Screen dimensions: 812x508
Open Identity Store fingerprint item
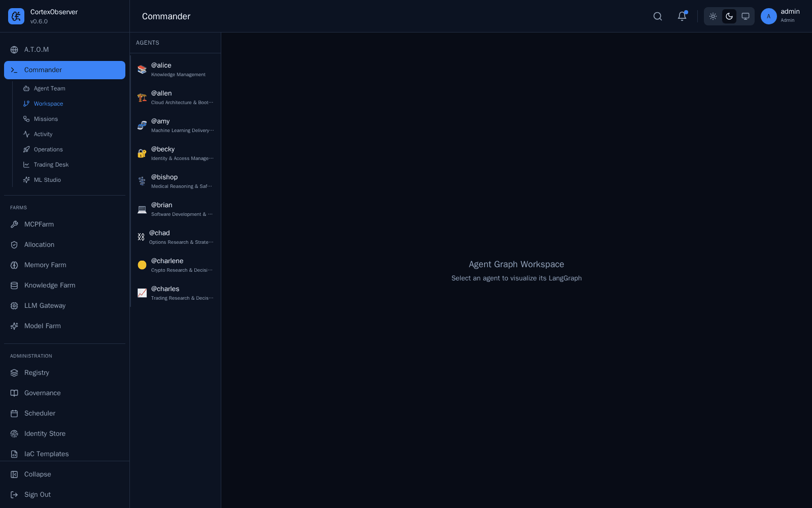(64, 434)
